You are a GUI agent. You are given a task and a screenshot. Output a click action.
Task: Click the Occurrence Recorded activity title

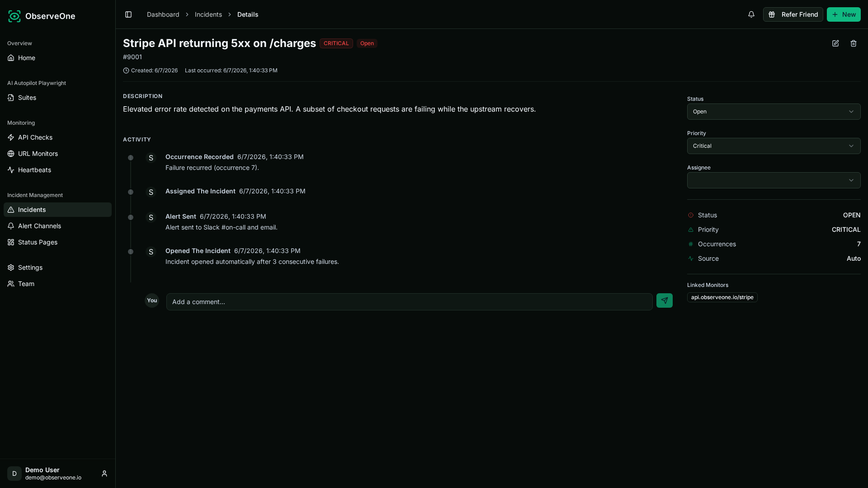pyautogui.click(x=199, y=157)
